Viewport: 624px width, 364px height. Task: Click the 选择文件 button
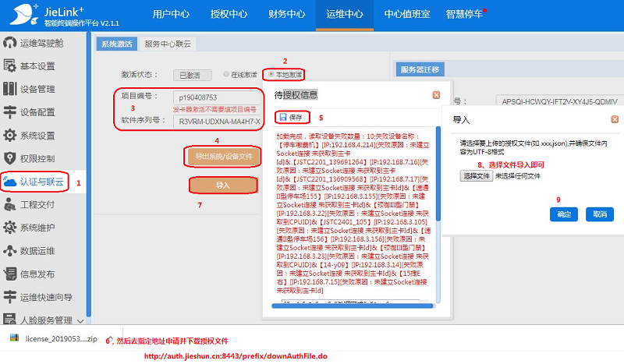pyautogui.click(x=477, y=176)
